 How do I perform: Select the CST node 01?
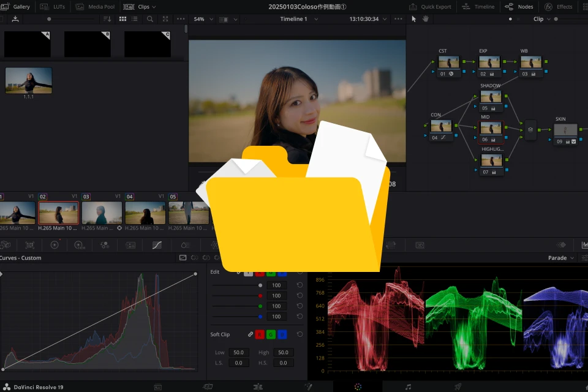[x=448, y=66]
